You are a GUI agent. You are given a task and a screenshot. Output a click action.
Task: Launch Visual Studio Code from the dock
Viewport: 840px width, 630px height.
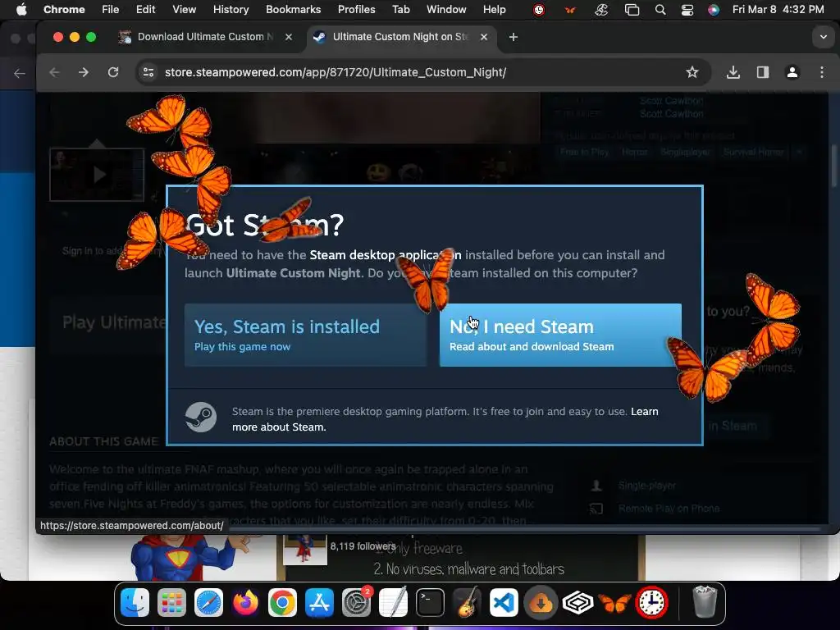504,603
